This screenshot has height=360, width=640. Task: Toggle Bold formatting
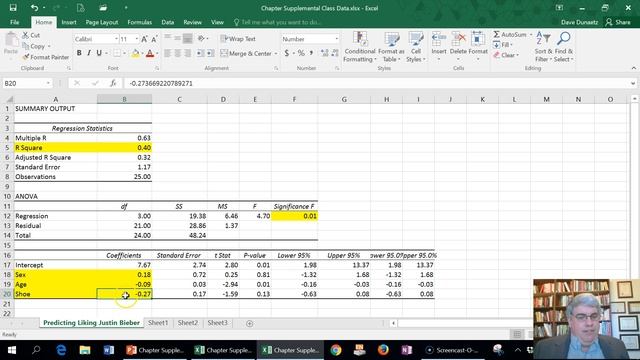[x=79, y=53]
